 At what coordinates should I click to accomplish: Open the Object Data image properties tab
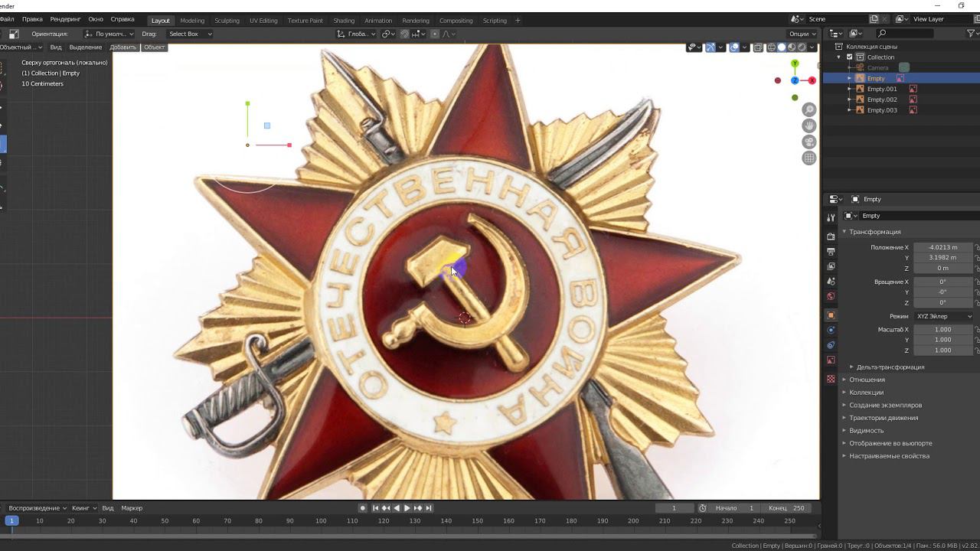pos(831,360)
